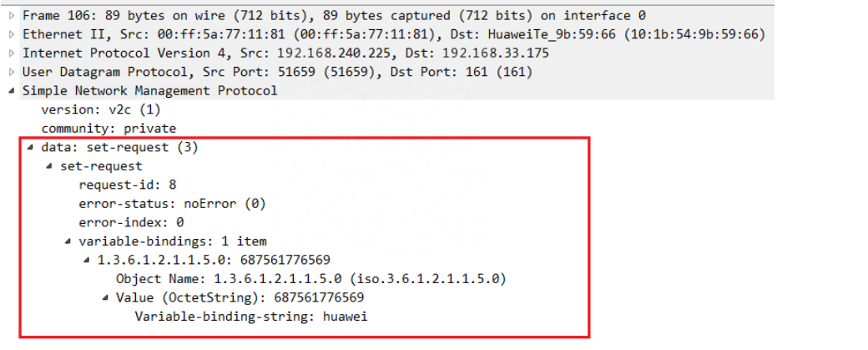Select the Frame 106 summary text
The height and width of the screenshot is (350, 868).
click(334, 16)
